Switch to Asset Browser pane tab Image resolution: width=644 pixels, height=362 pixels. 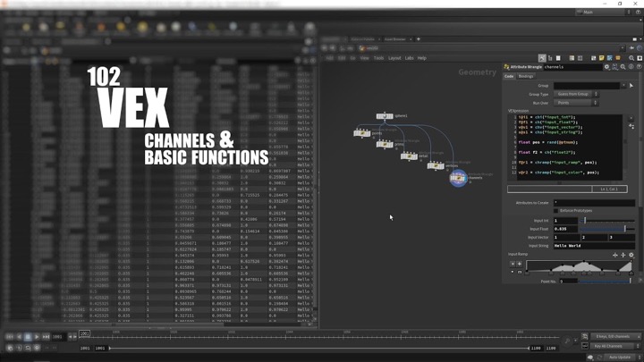394,39
